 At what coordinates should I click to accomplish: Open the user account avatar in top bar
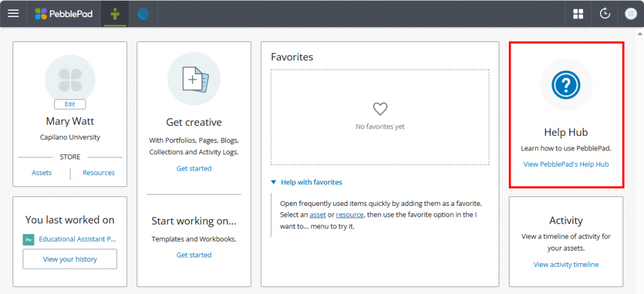630,14
